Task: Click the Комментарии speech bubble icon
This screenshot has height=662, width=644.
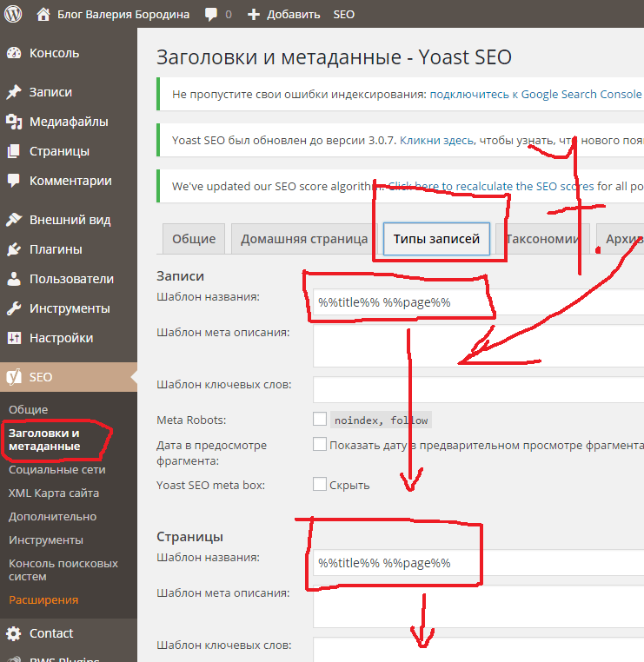Action: tap(14, 181)
